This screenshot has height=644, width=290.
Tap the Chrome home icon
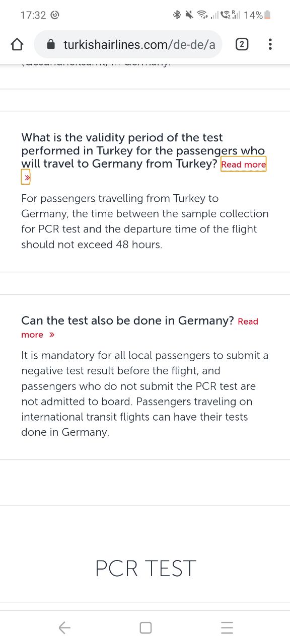[17, 45]
